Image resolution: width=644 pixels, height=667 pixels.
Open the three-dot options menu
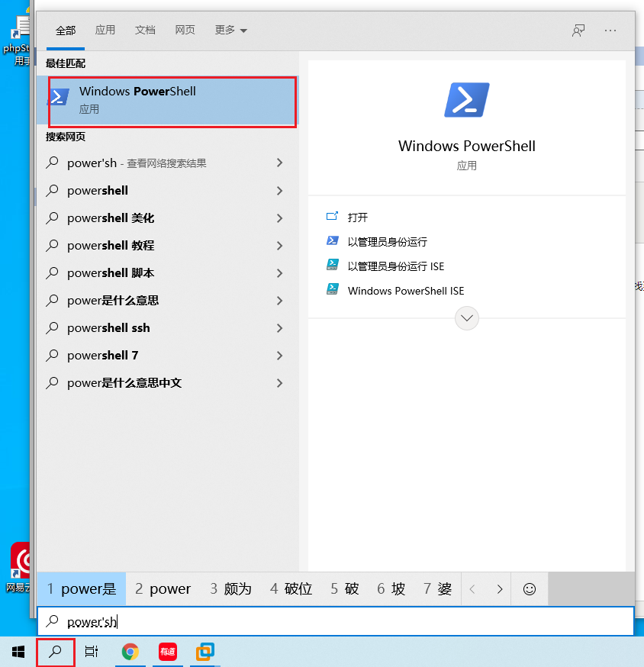coord(610,31)
